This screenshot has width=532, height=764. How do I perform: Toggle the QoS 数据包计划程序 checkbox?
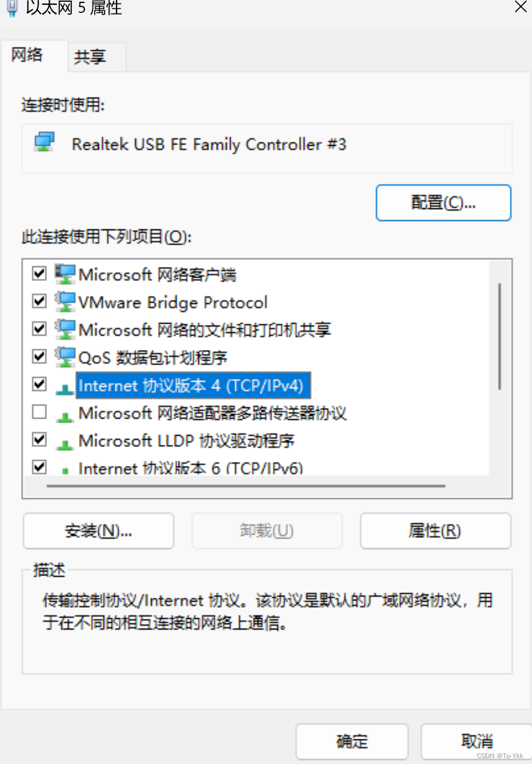pos(39,356)
